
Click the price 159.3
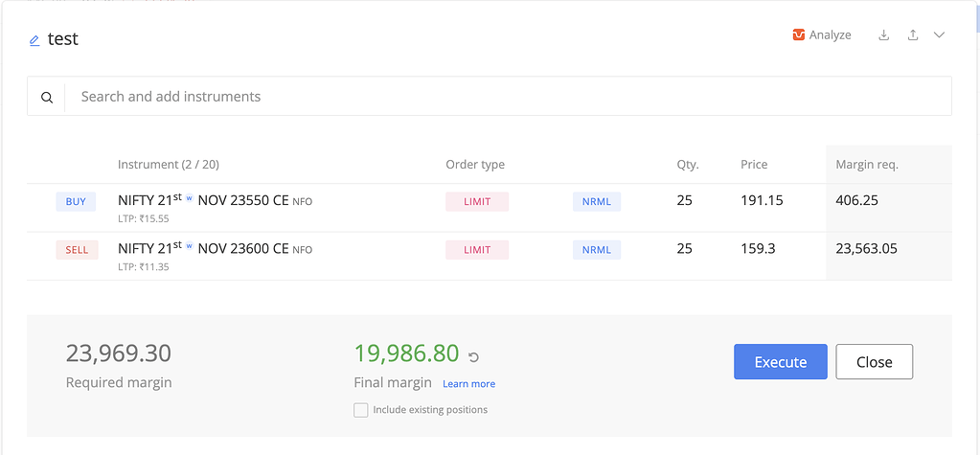pos(758,249)
